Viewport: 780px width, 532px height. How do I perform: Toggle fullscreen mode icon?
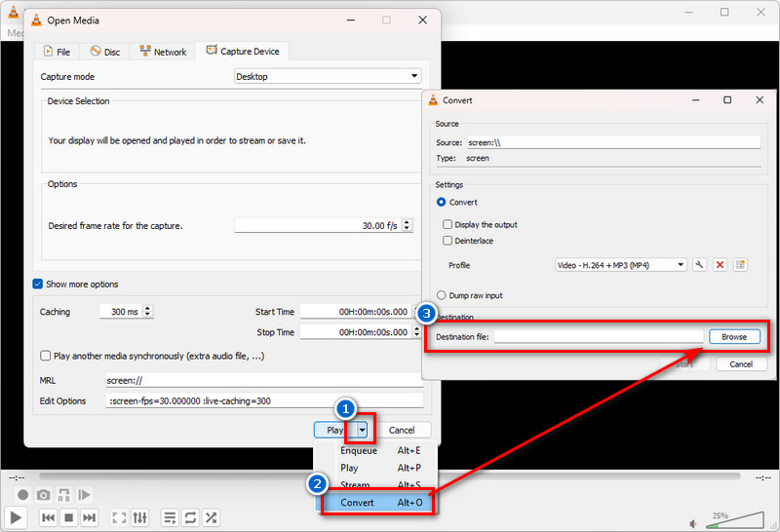(119, 517)
